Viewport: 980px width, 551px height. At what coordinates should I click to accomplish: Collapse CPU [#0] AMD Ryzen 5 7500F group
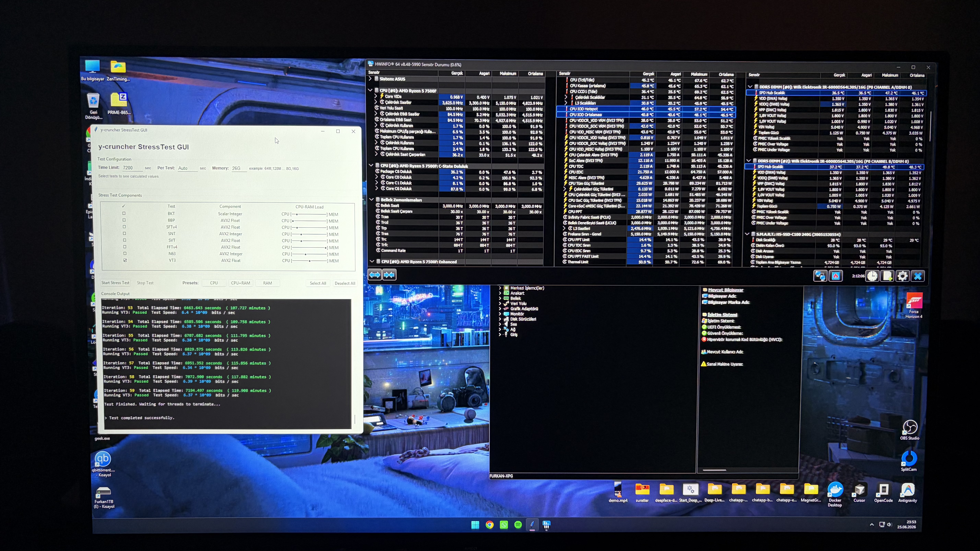click(x=370, y=91)
